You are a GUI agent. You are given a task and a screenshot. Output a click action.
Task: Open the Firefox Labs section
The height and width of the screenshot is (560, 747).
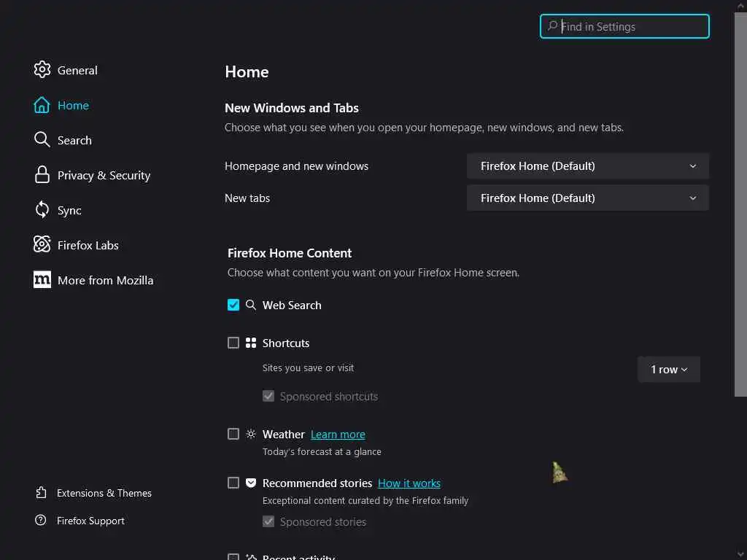tap(88, 245)
